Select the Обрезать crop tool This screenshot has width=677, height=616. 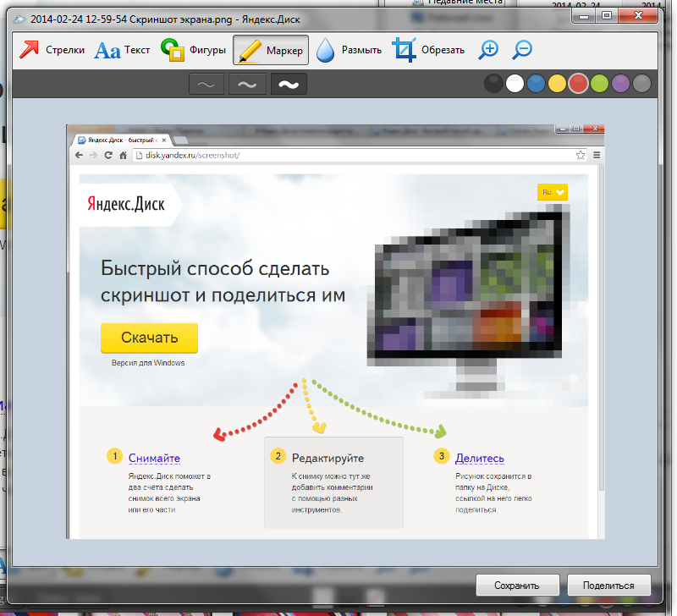[x=428, y=50]
